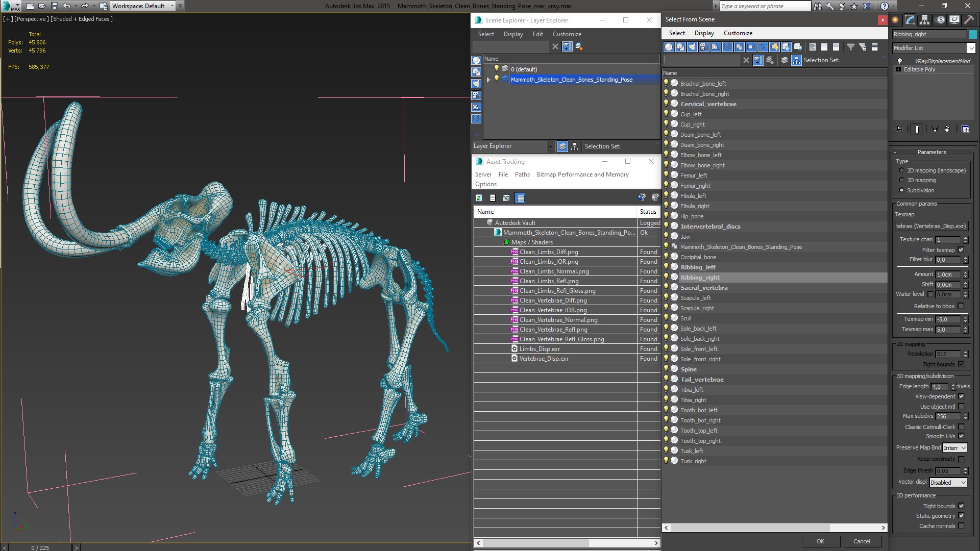
Task: Increase Amount spinner value
Action: pyautogui.click(x=965, y=273)
